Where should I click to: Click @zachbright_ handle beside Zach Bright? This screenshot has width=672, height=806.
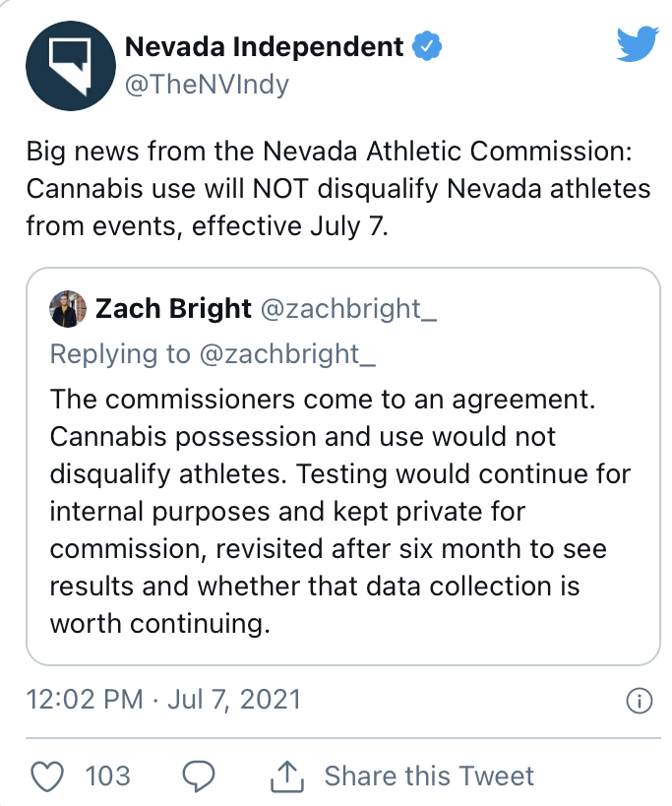349,309
